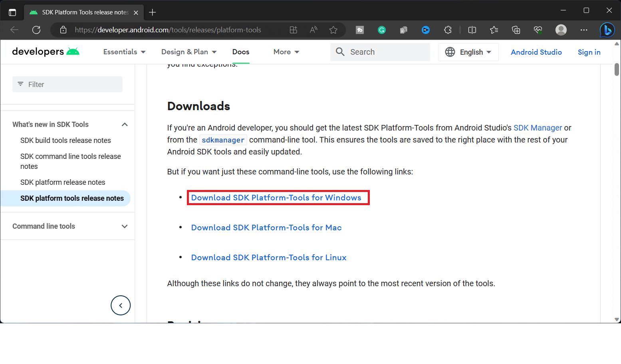The width and height of the screenshot is (621, 364).
Task: Click the read aloud icon in address bar
Action: pos(313,30)
